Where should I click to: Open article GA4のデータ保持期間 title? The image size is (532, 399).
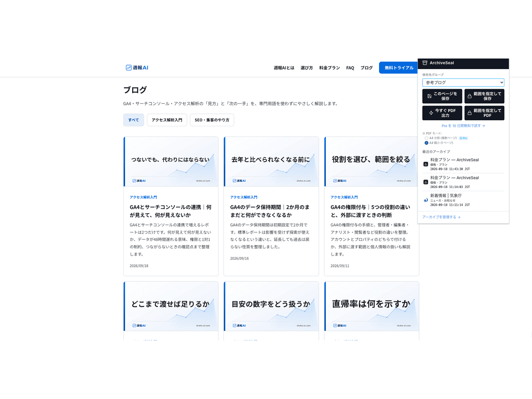(x=271, y=211)
